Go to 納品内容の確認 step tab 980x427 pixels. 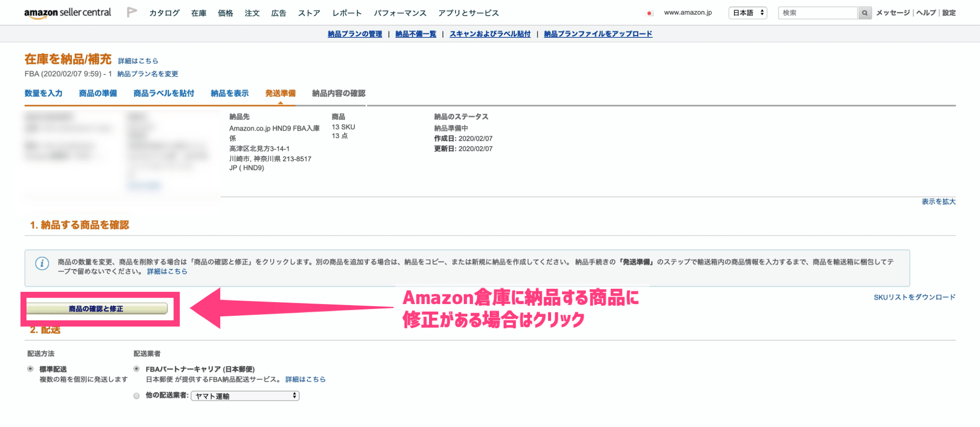coord(339,93)
